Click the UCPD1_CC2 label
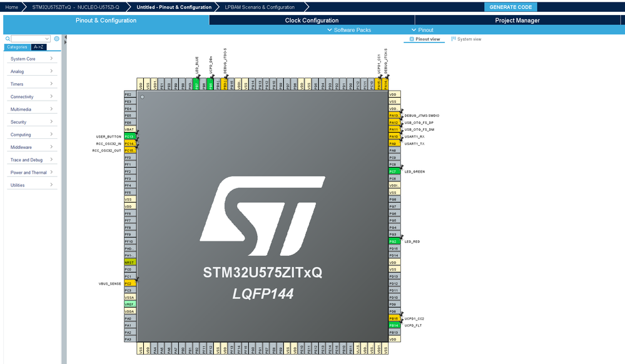Screen dimensions: 625x364 (414, 319)
